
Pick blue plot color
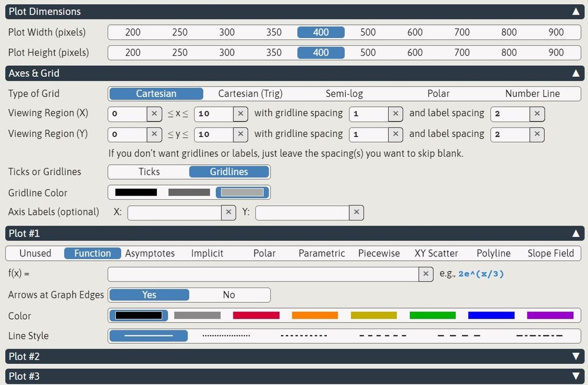[x=491, y=315]
